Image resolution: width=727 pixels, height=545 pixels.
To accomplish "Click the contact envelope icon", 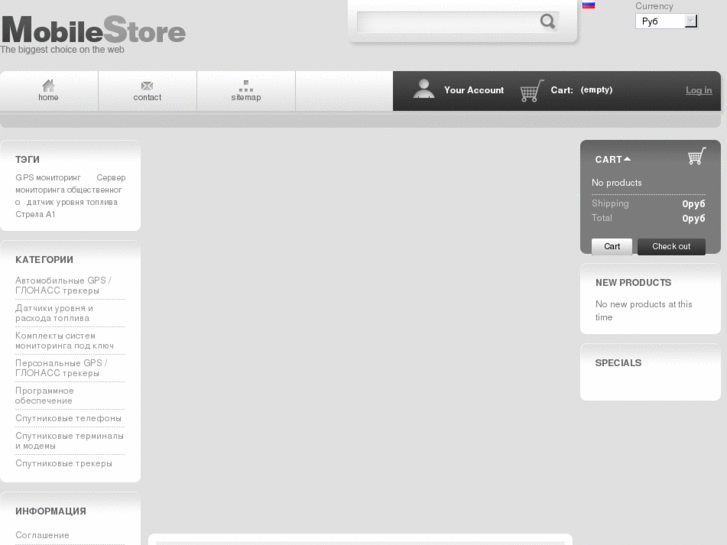I will pos(147,86).
